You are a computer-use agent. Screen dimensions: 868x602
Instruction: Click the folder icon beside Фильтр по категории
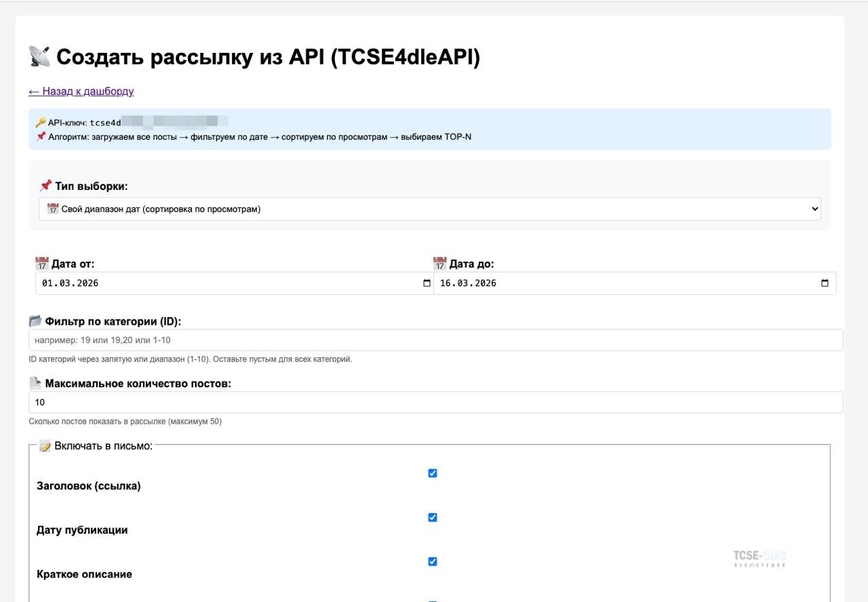(35, 321)
